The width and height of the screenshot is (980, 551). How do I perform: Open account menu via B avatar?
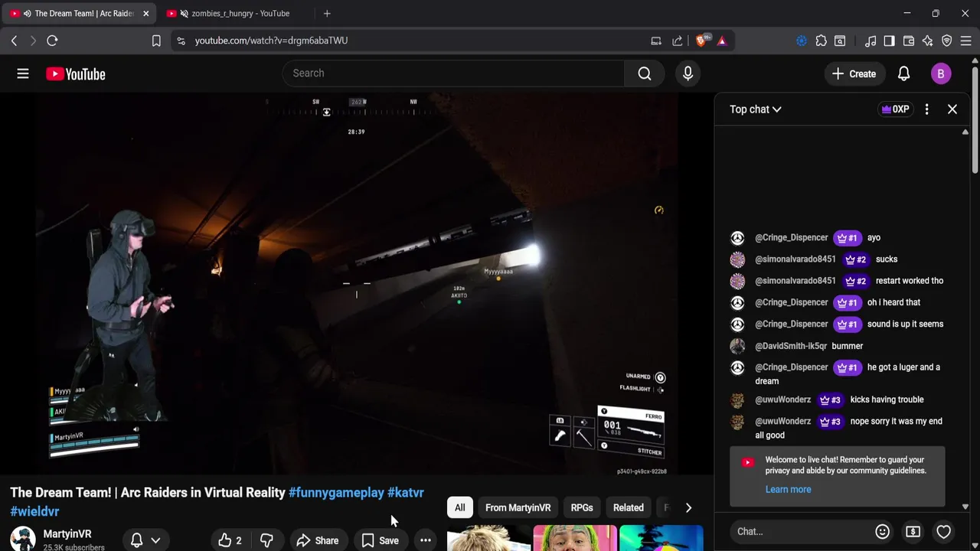point(941,74)
